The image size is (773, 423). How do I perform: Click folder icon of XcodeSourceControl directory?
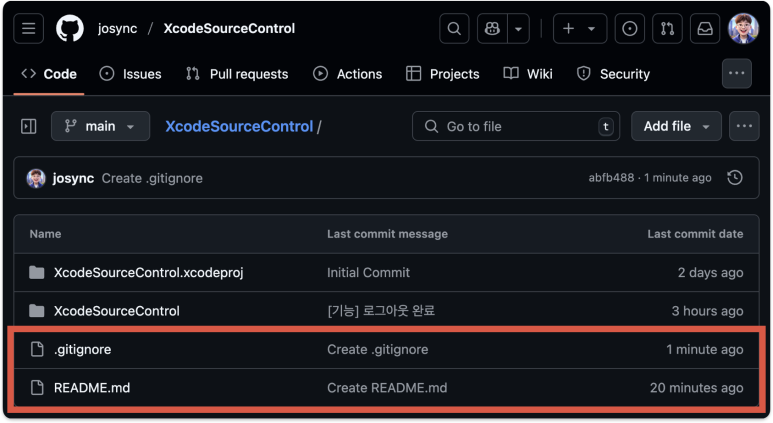36,311
